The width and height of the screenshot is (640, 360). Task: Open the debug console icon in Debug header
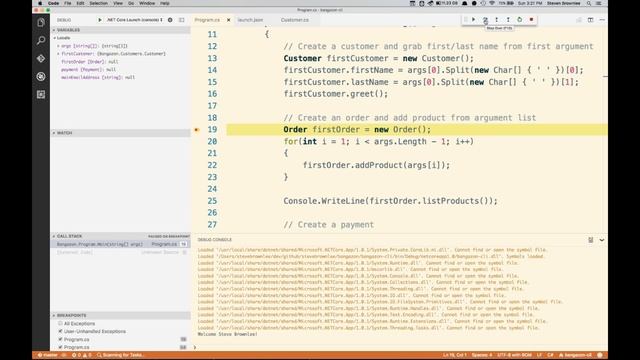point(182,20)
